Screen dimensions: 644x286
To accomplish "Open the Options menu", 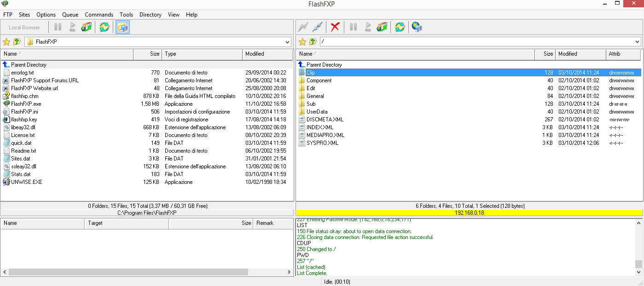I will tap(46, 15).
